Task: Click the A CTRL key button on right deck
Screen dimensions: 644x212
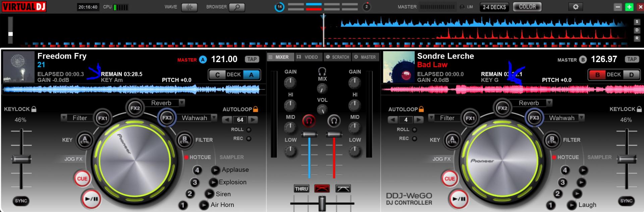Action: coord(452,140)
